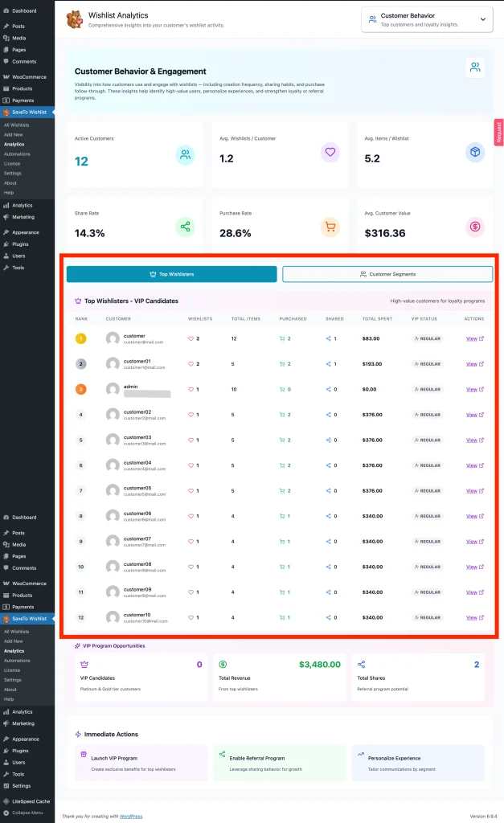This screenshot has height=823, width=504.
Task: Click the gold rank 1 badge
Action: (x=81, y=338)
